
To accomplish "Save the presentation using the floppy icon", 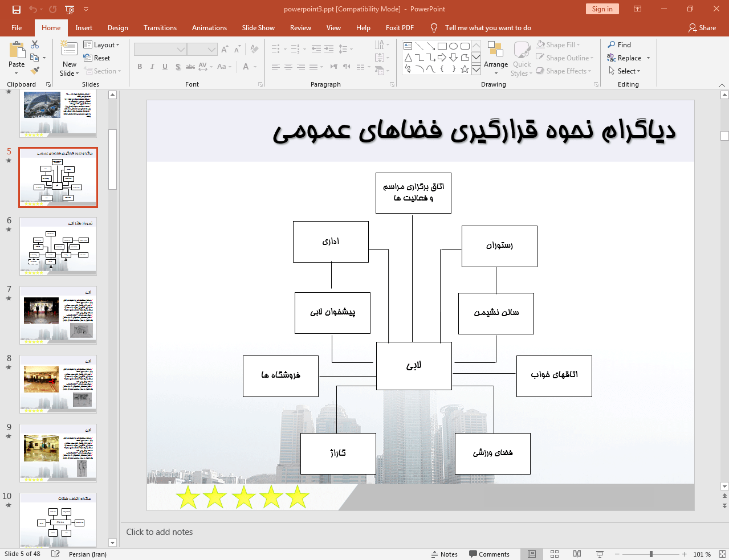I will click(x=16, y=9).
